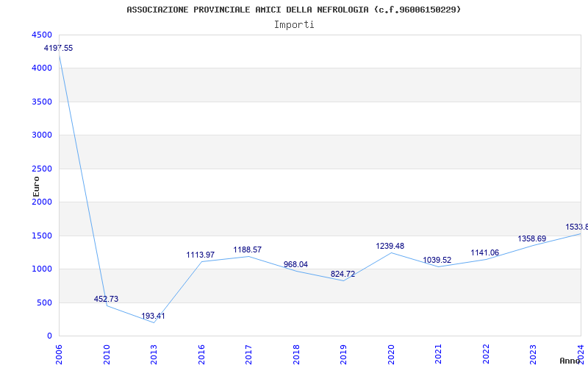The image size is (588, 368).
Task: Click the 2013 x-axis year label
Action: point(154,355)
